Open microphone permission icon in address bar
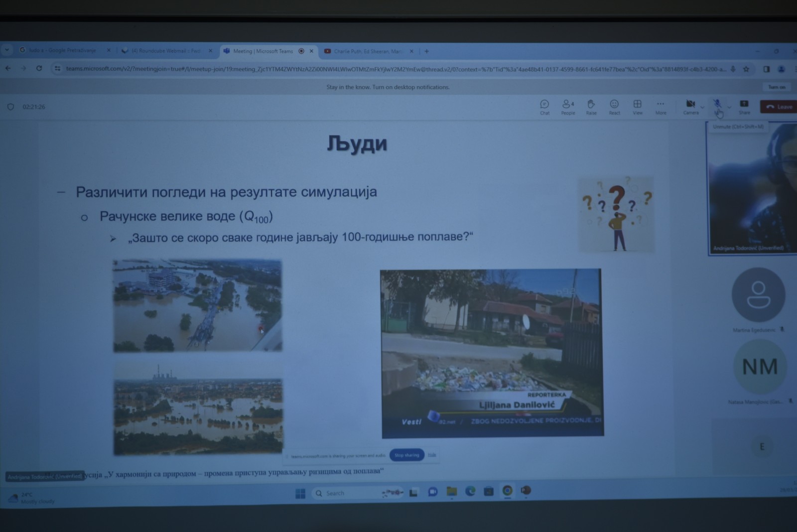Screen dimensions: 797x532 (x=733, y=69)
